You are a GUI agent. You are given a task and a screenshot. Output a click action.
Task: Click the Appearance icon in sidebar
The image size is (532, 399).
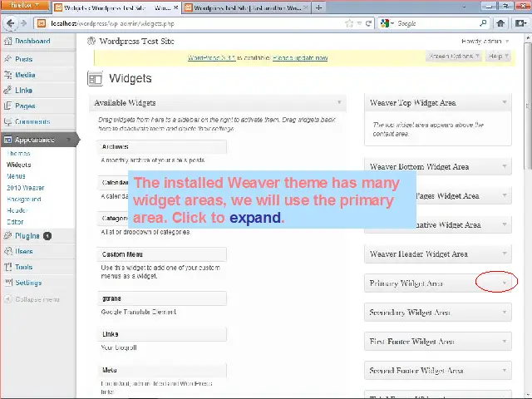click(8, 140)
